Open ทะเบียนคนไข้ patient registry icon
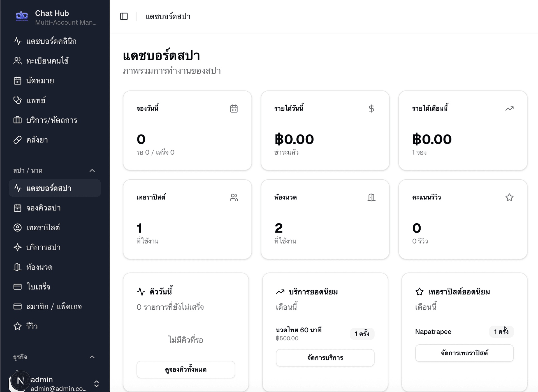538x392 pixels. pyautogui.click(x=17, y=61)
